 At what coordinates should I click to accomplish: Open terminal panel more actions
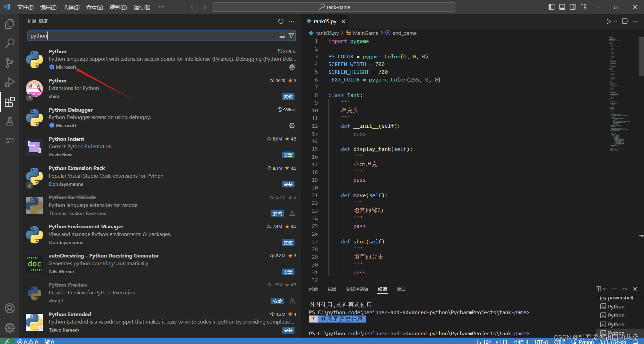click(614, 289)
